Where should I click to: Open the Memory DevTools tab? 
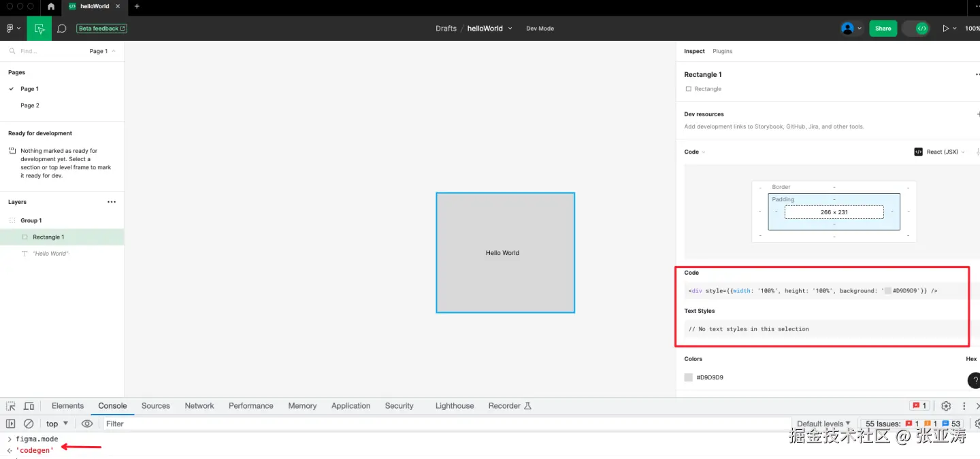[x=302, y=406]
